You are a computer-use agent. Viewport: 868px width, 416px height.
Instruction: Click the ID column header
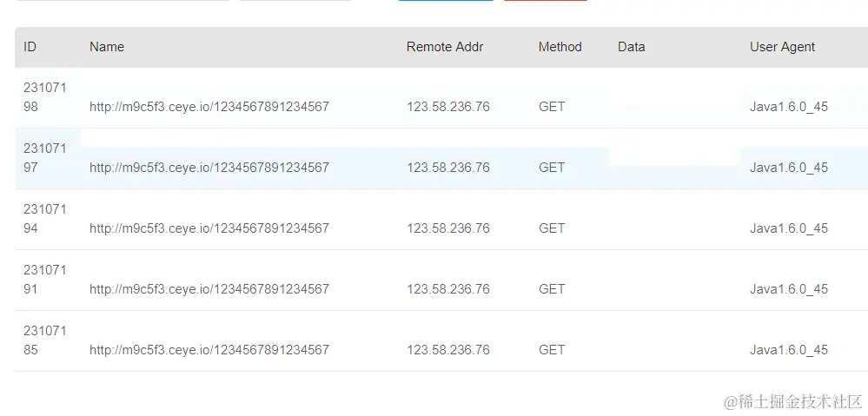tap(30, 47)
